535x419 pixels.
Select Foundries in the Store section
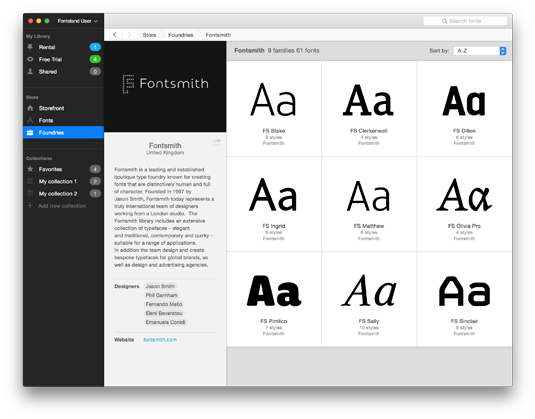click(x=63, y=132)
